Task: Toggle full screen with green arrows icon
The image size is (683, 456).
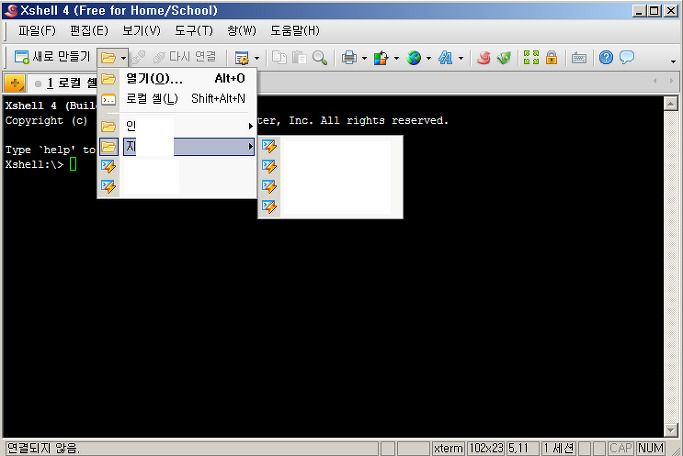Action: click(531, 57)
